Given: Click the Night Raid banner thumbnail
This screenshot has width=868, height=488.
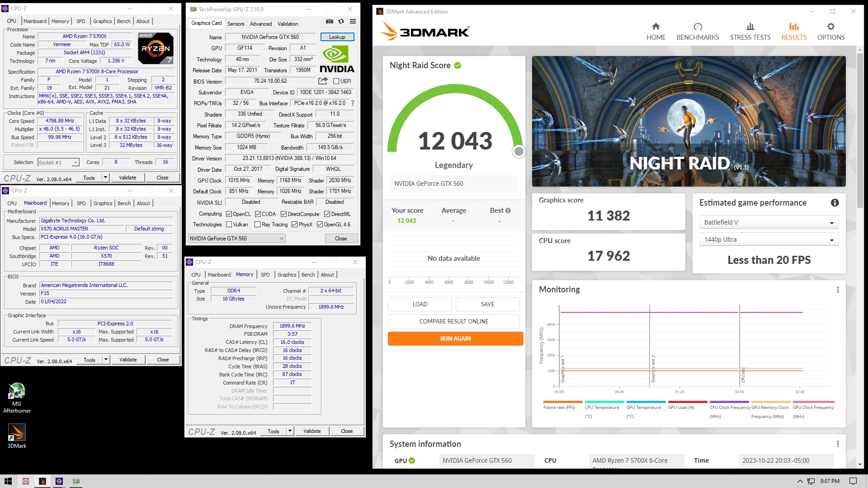Looking at the screenshot, I should (689, 121).
